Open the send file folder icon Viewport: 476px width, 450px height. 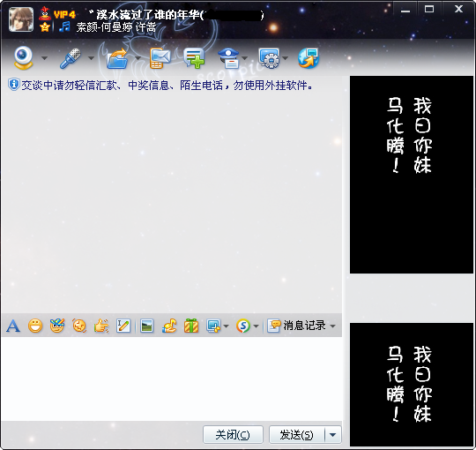tap(117, 58)
